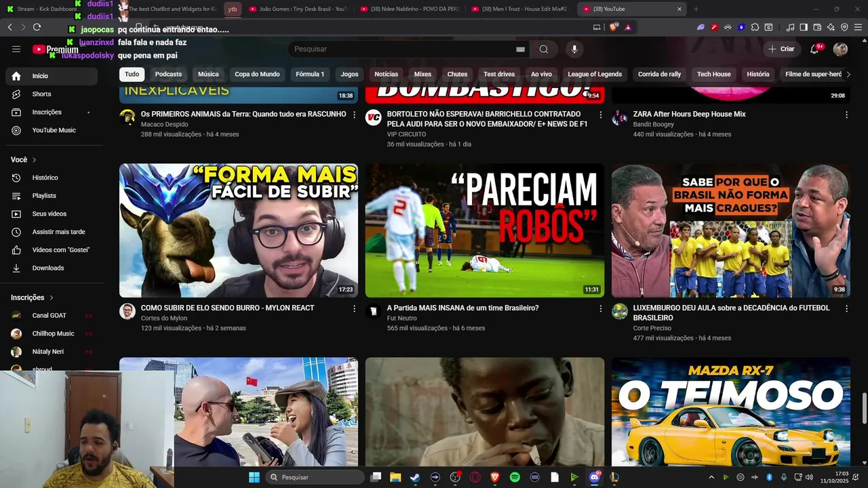The image size is (868, 488).
Task: Open the Windows Start menu
Action: pos(254,477)
